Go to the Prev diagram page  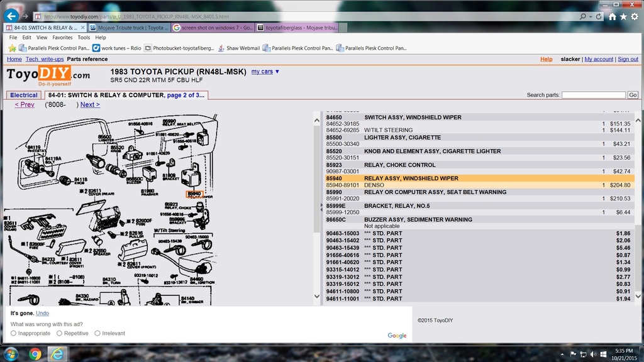pyautogui.click(x=25, y=105)
